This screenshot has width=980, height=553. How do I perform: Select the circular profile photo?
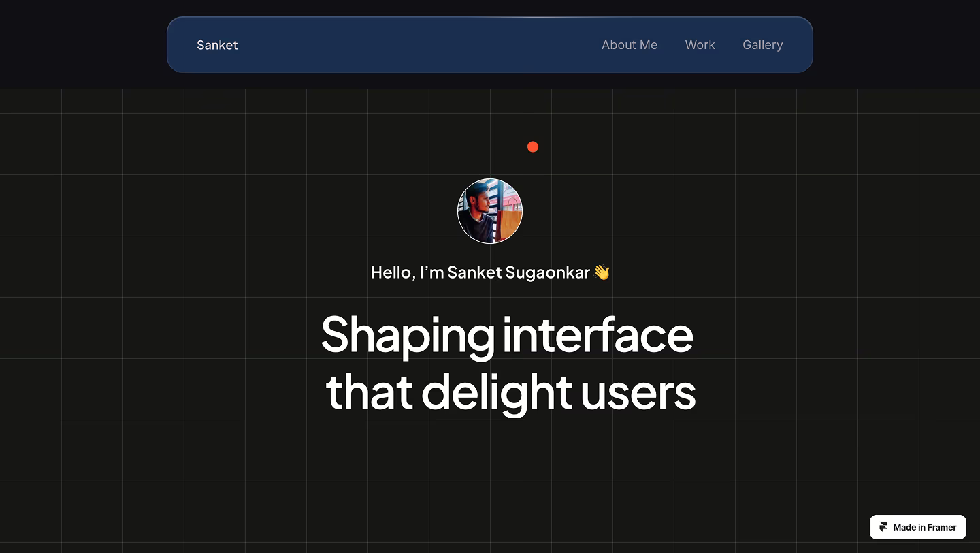490,211
